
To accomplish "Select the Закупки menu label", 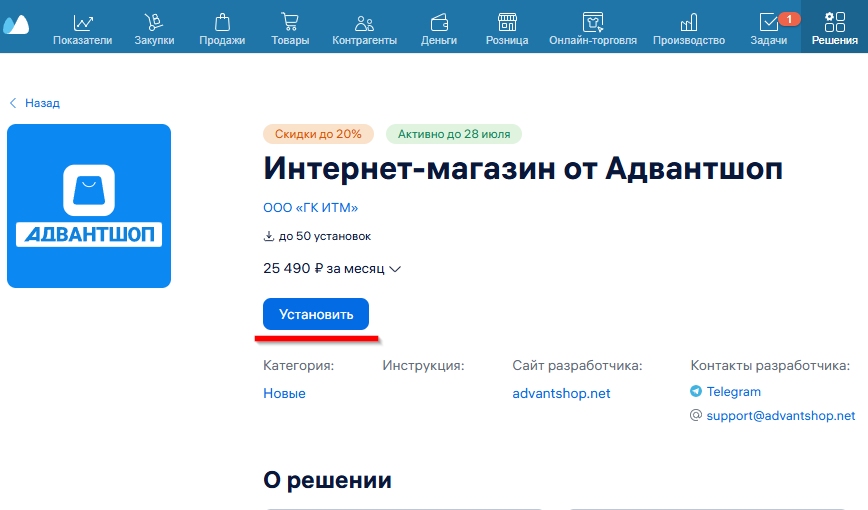I will (154, 40).
